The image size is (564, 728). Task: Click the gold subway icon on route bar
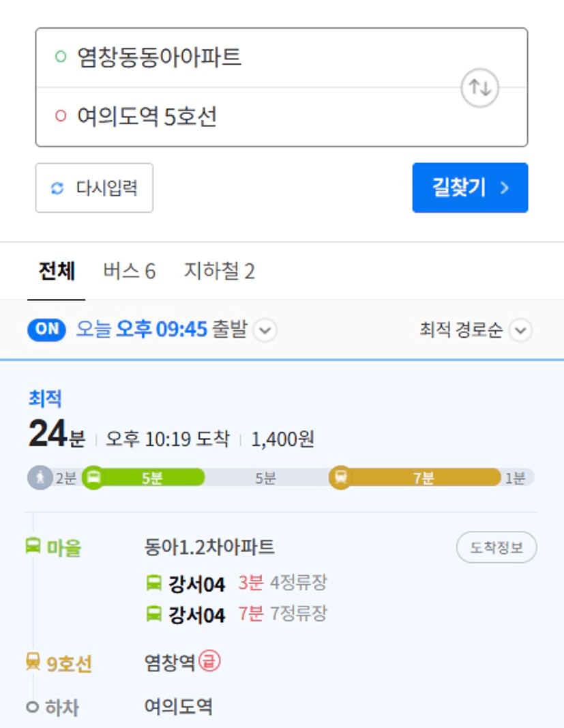(341, 478)
